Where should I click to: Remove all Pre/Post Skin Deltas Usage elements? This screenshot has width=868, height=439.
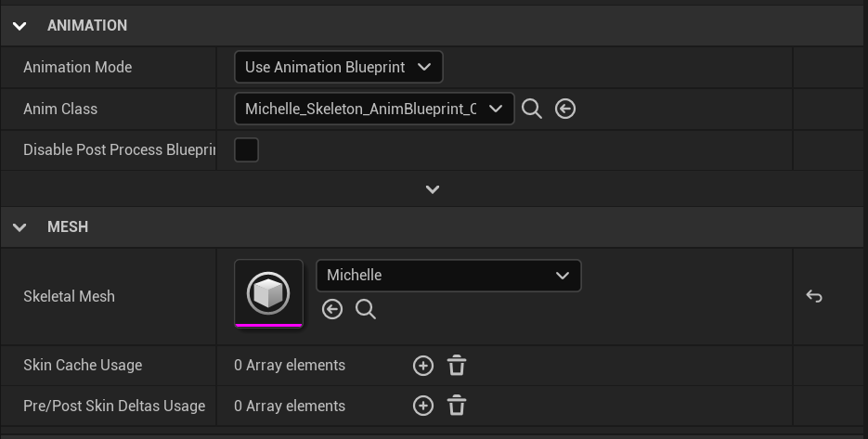(457, 406)
